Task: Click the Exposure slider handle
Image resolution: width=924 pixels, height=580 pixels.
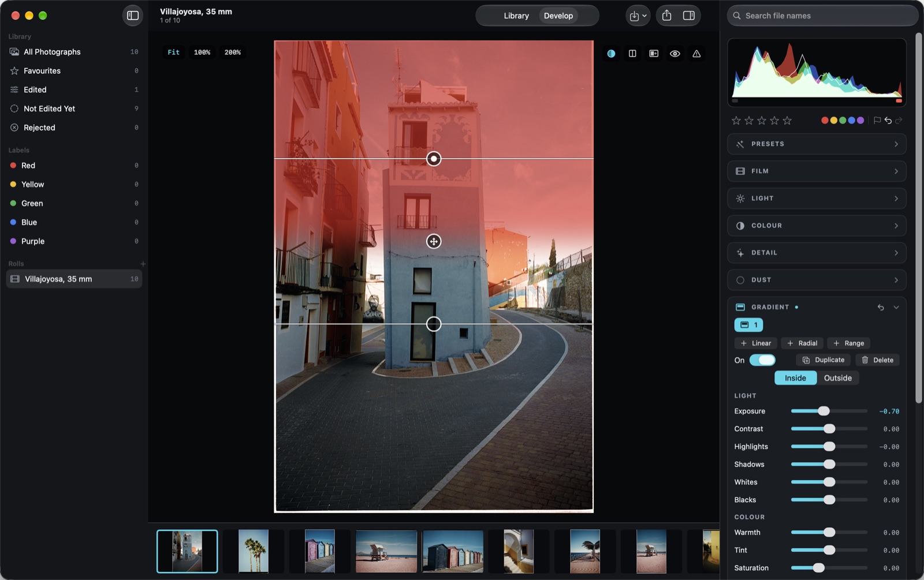Action: click(824, 411)
